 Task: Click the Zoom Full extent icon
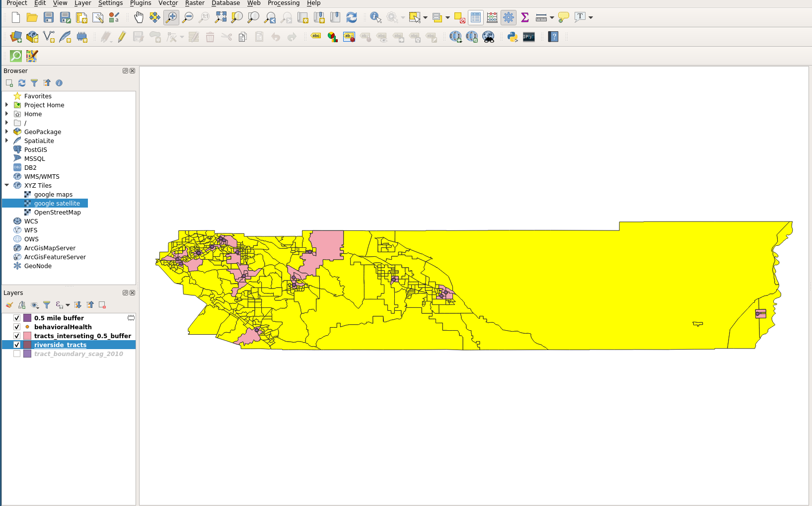point(221,18)
